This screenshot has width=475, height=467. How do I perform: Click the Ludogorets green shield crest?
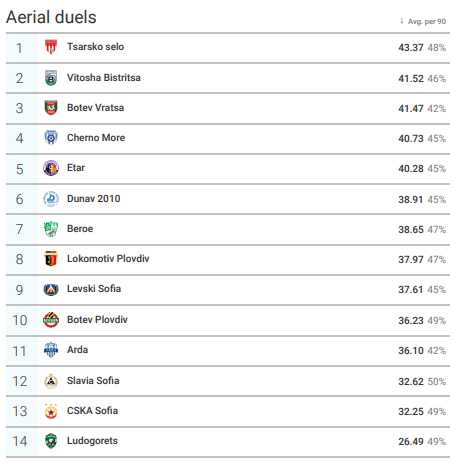[51, 441]
